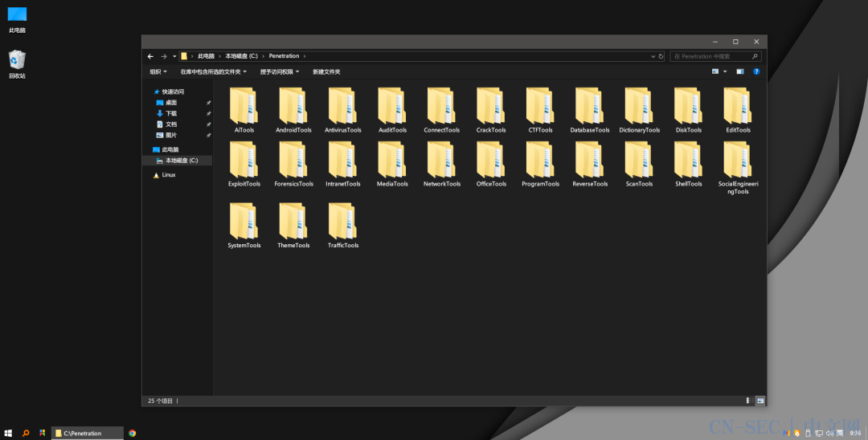Open the Windows Start menu
The width and height of the screenshot is (868, 440).
(8, 434)
